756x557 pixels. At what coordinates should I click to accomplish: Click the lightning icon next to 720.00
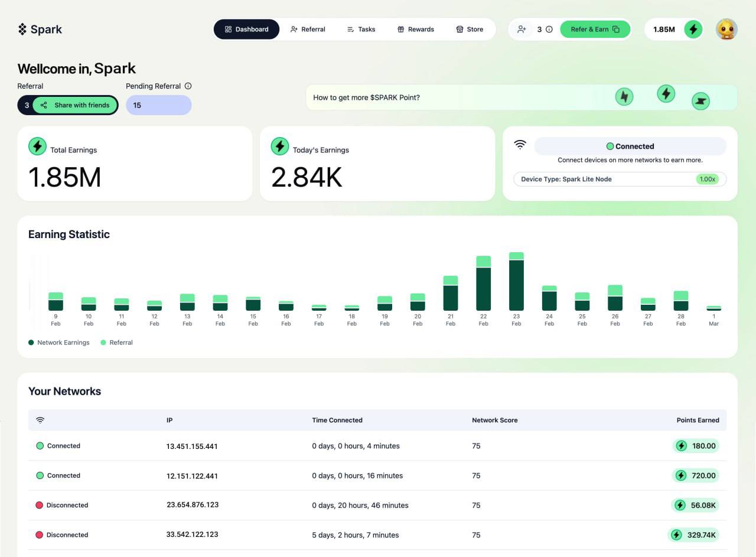681,475
